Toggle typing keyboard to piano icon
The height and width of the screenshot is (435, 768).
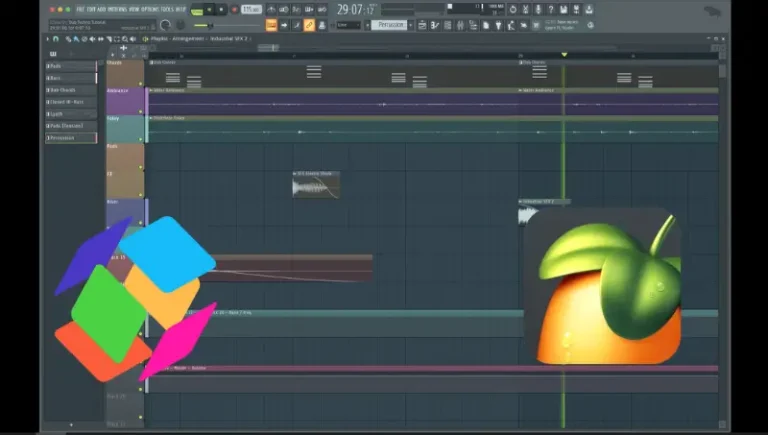271,25
